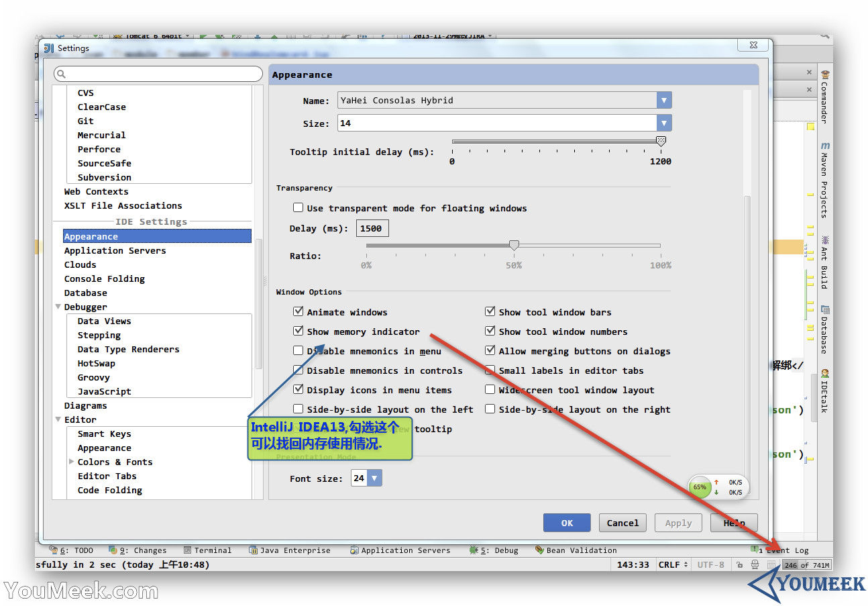Click the OK button

click(567, 523)
